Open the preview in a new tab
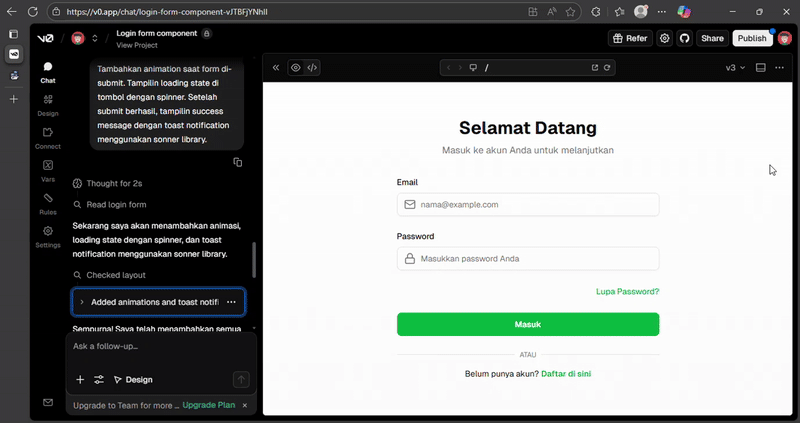Viewport: 800px width, 423px height. click(595, 68)
